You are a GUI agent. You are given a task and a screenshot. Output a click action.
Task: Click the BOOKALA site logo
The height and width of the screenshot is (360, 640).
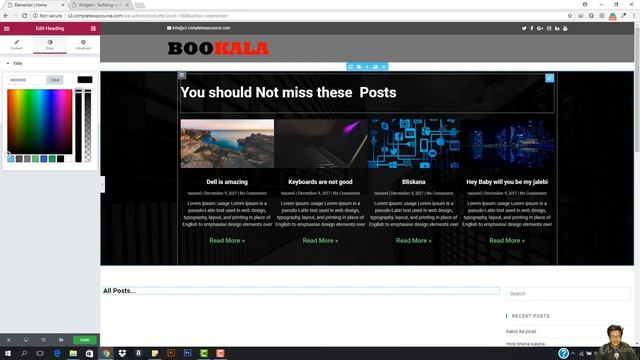218,49
